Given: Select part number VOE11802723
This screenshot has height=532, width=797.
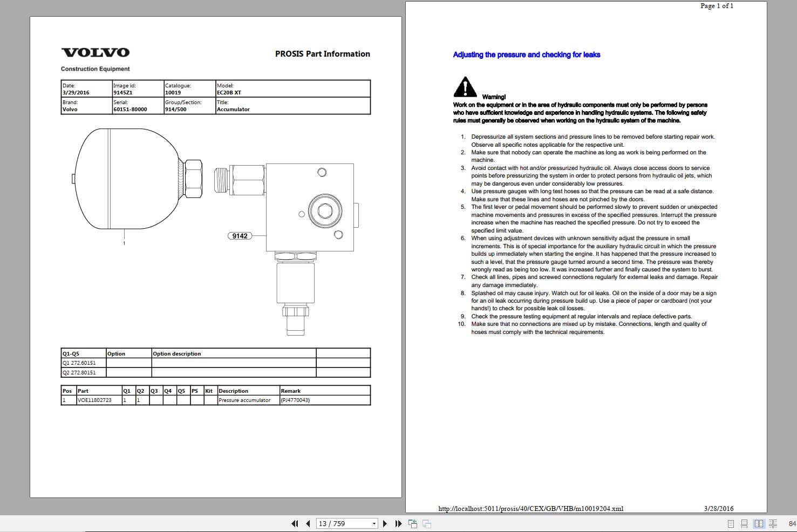Looking at the screenshot, I should click(94, 400).
